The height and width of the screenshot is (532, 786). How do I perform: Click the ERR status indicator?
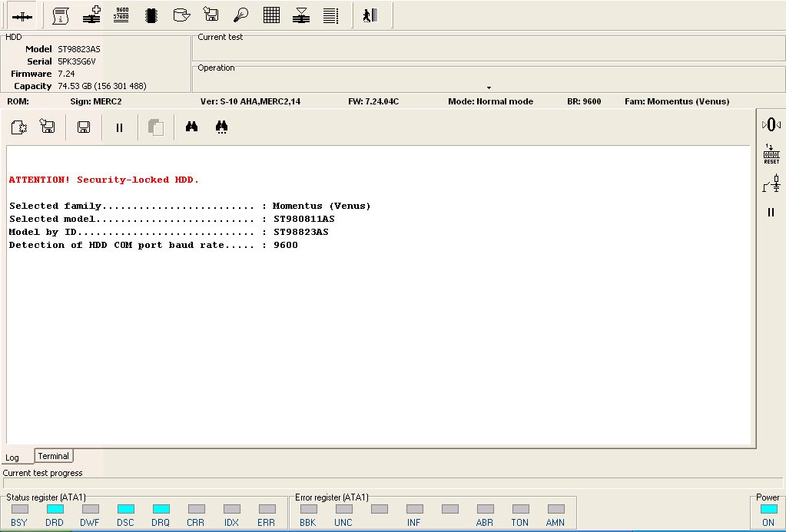pos(267,509)
